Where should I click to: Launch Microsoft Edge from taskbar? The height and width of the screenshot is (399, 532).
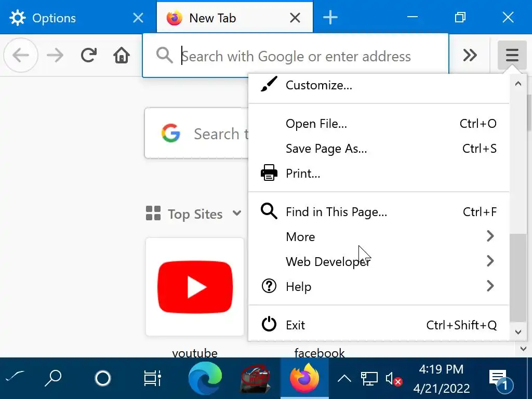(205, 378)
